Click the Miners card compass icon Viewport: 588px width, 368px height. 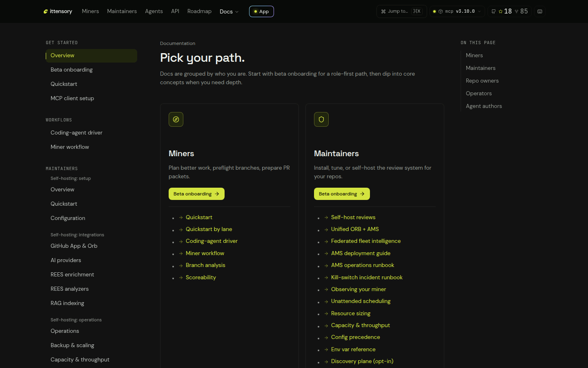pyautogui.click(x=176, y=119)
